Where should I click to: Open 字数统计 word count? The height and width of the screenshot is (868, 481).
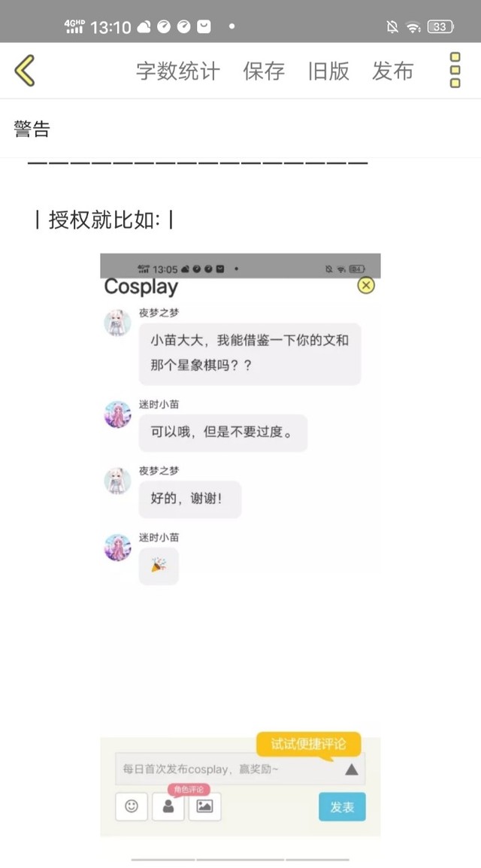(x=178, y=71)
